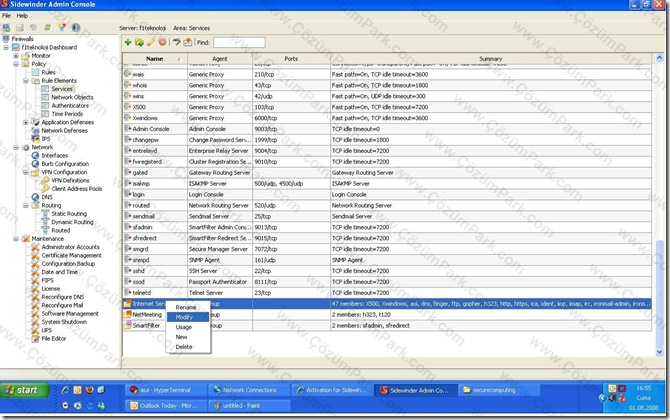Click the Outlook quick launch icon
Image resolution: width=670 pixels, height=420 pixels.
(77, 390)
